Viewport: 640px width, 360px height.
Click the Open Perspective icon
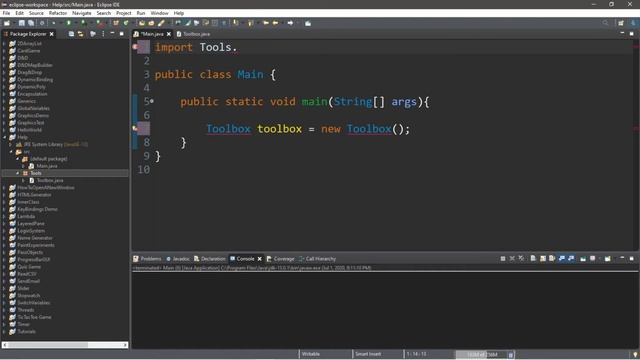click(x=621, y=23)
